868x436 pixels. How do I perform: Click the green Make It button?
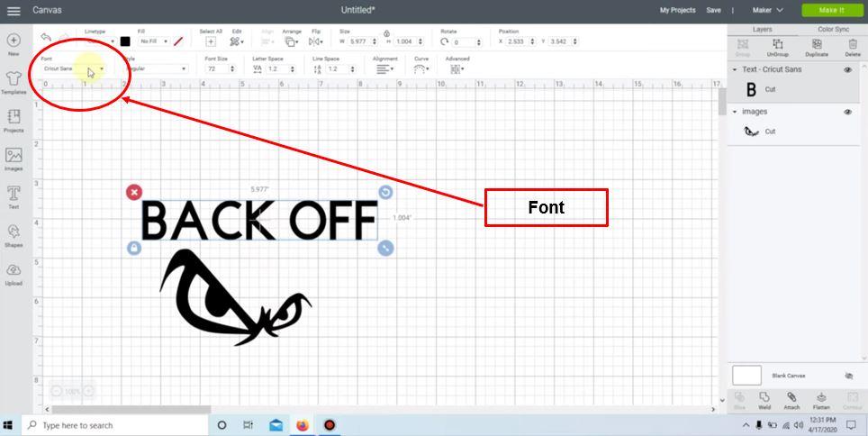pos(831,11)
